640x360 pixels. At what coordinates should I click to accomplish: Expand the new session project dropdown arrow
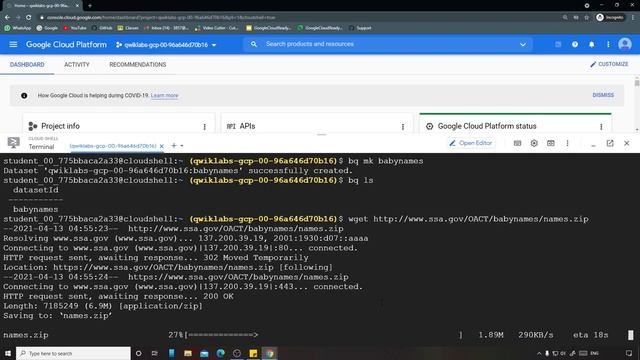tap(182, 146)
